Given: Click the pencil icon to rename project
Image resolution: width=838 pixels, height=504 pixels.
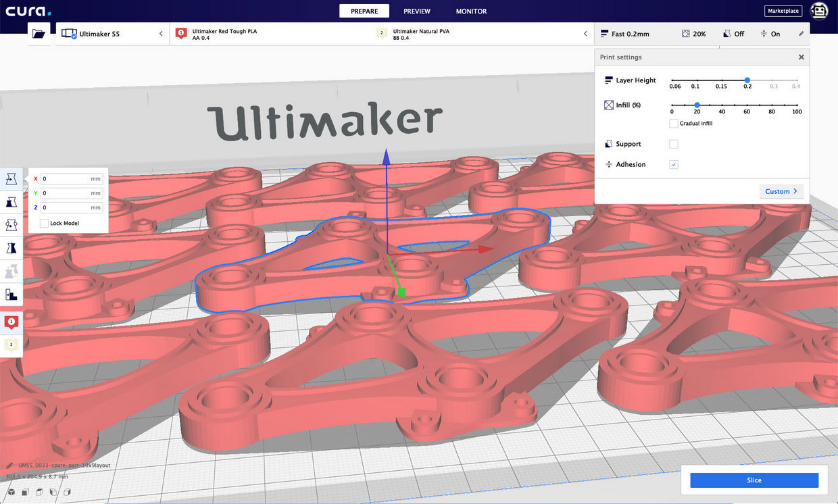Looking at the screenshot, I should (9, 465).
